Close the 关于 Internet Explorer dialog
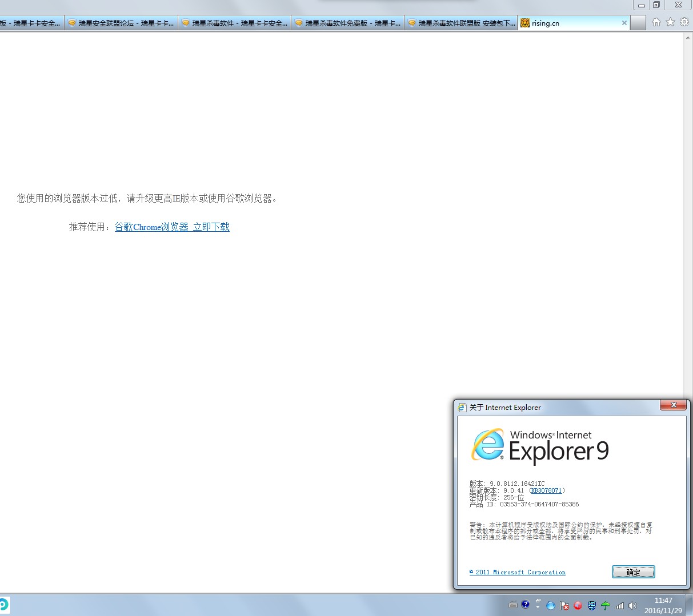The height and width of the screenshot is (616, 693). [673, 405]
